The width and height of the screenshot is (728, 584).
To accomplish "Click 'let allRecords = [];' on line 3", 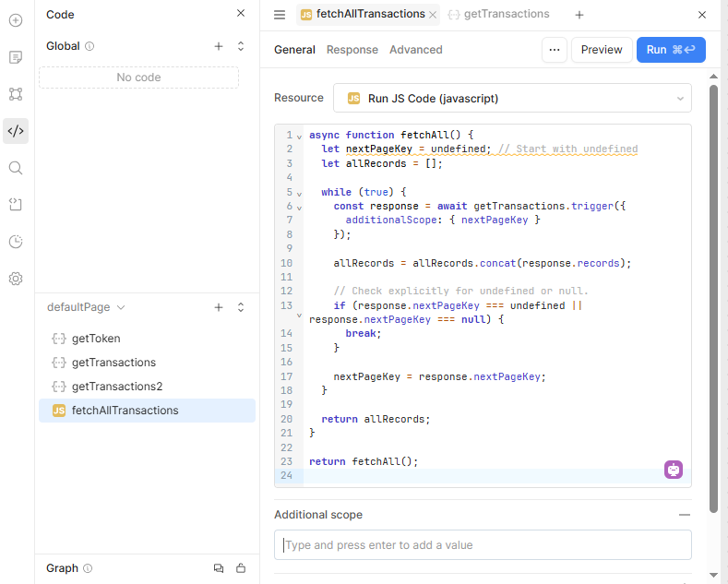I will coord(382,163).
